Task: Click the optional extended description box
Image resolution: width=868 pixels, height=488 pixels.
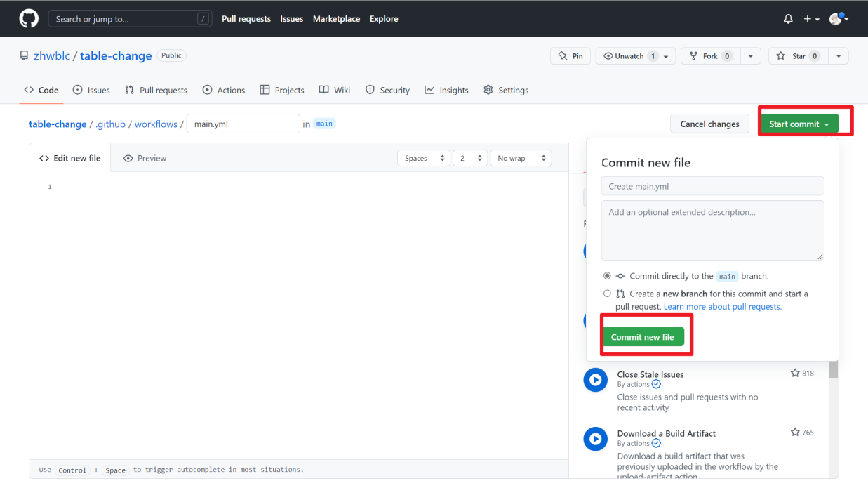Action: click(712, 230)
